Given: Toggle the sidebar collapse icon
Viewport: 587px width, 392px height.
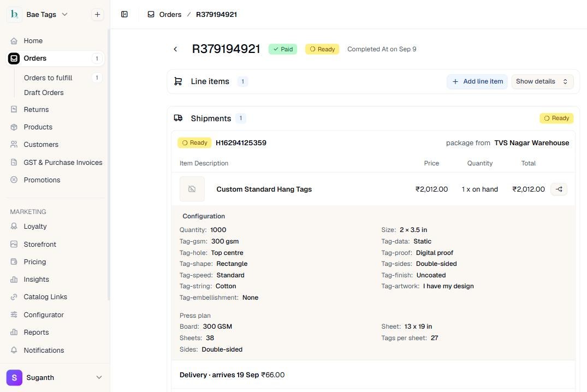Looking at the screenshot, I should point(124,14).
